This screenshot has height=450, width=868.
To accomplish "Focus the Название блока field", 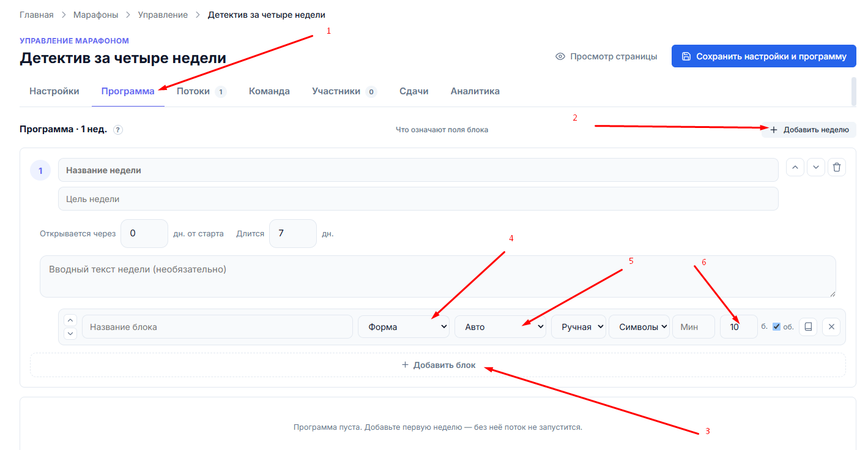I will (217, 327).
